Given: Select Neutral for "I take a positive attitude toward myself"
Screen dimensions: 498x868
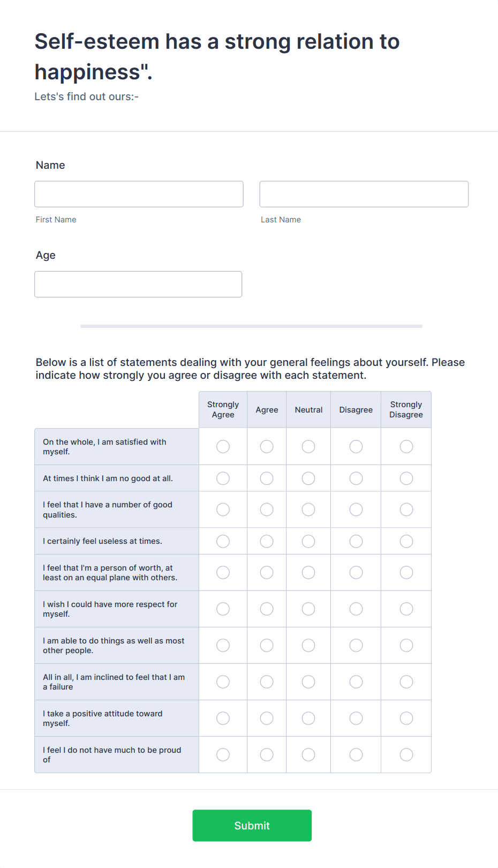Looking at the screenshot, I should point(308,718).
